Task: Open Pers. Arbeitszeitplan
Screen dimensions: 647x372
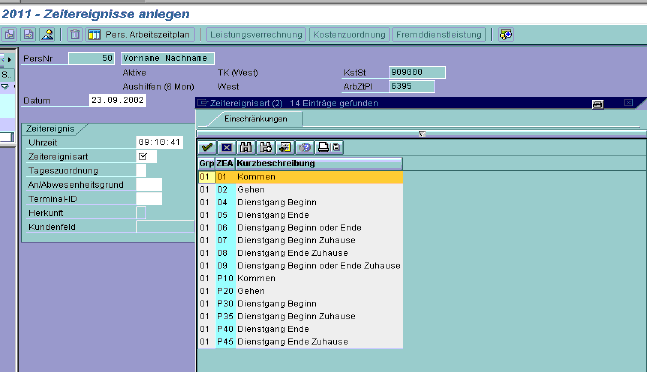Action: 140,35
